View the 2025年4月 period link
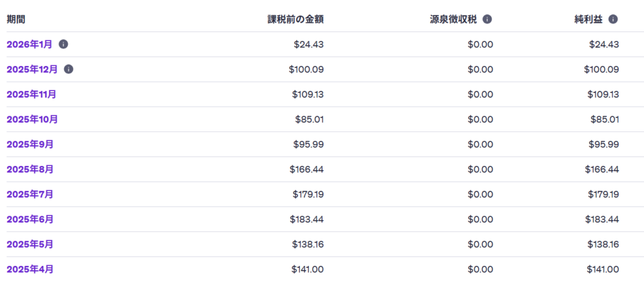Viewport: 644px width, 281px height. (x=30, y=269)
